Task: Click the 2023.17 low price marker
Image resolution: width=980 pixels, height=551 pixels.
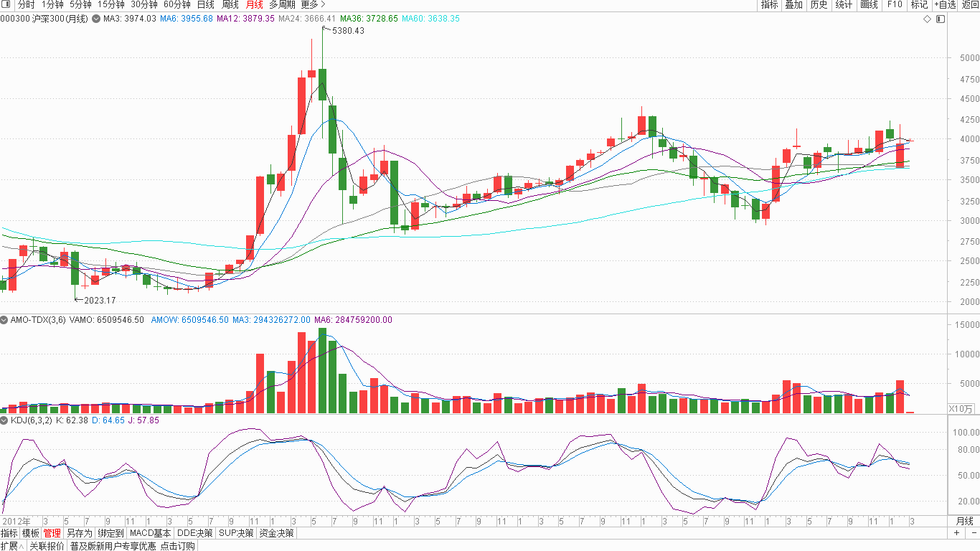Action: (x=100, y=301)
